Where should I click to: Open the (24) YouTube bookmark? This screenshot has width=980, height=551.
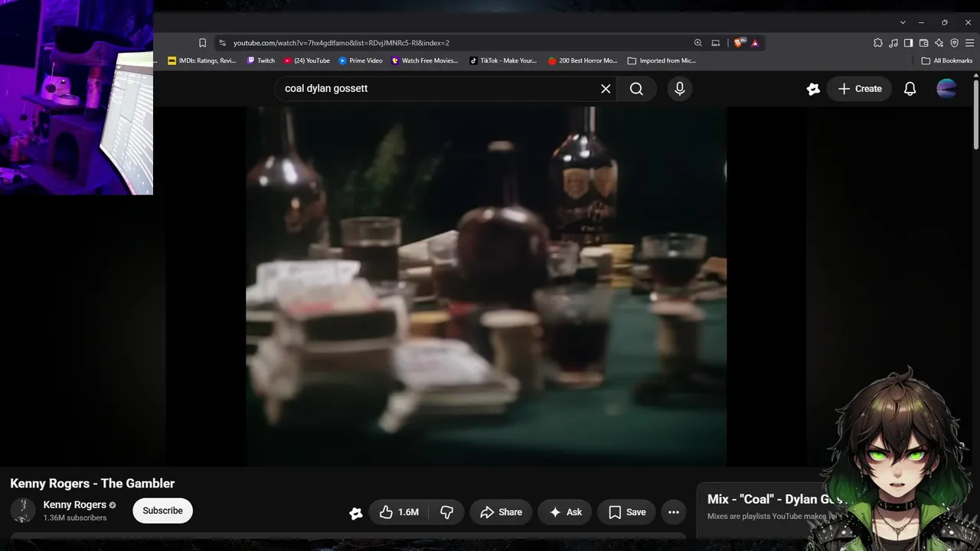[x=306, y=60]
